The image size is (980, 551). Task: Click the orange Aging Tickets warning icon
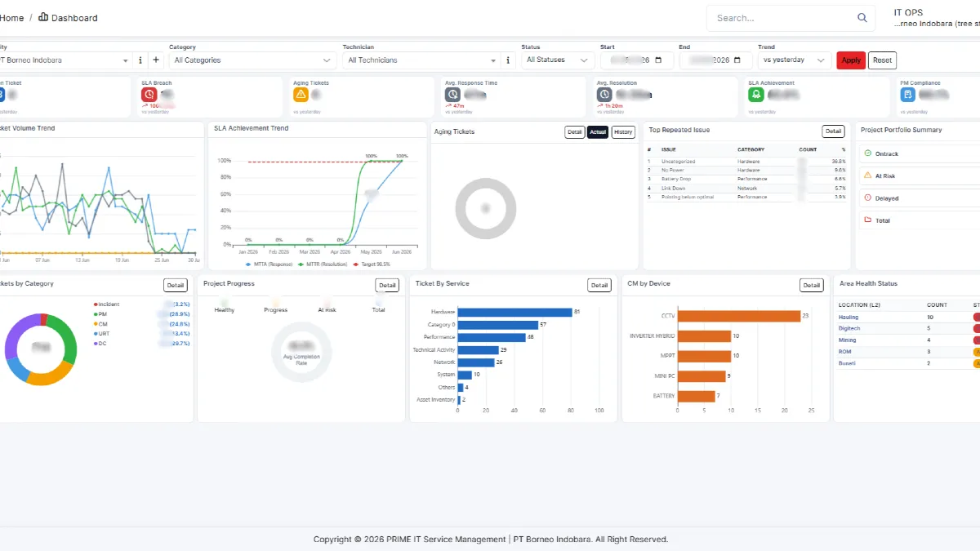pos(301,95)
